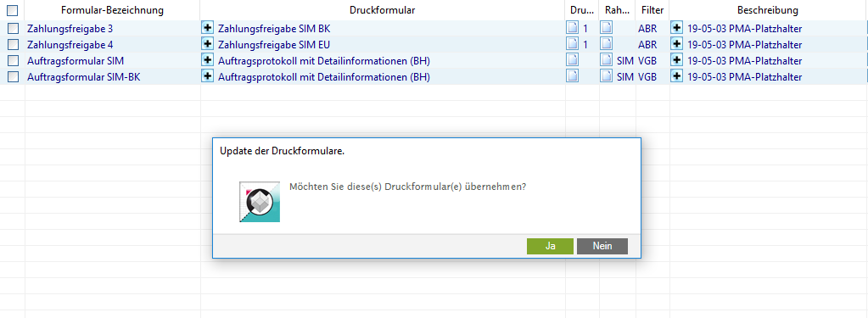Select the Auftragsformular SIM-BK name cell

click(x=112, y=77)
